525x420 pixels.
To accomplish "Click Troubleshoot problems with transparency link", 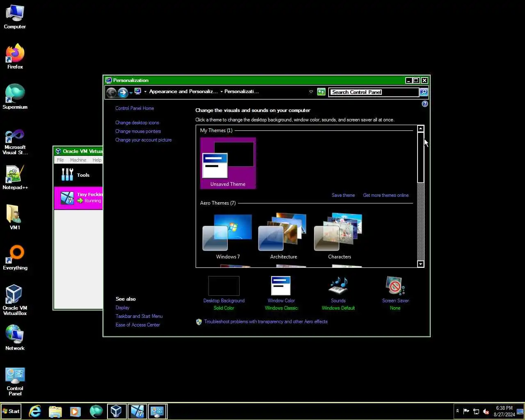I will click(266, 322).
